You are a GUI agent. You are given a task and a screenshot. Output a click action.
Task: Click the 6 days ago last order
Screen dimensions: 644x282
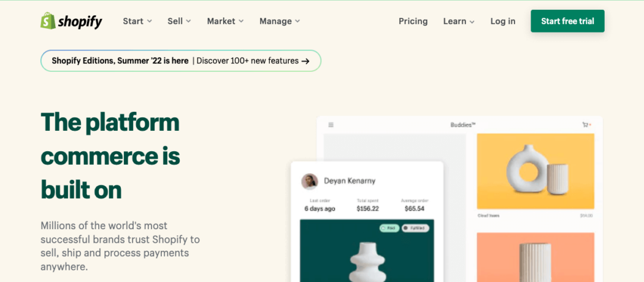[320, 209]
